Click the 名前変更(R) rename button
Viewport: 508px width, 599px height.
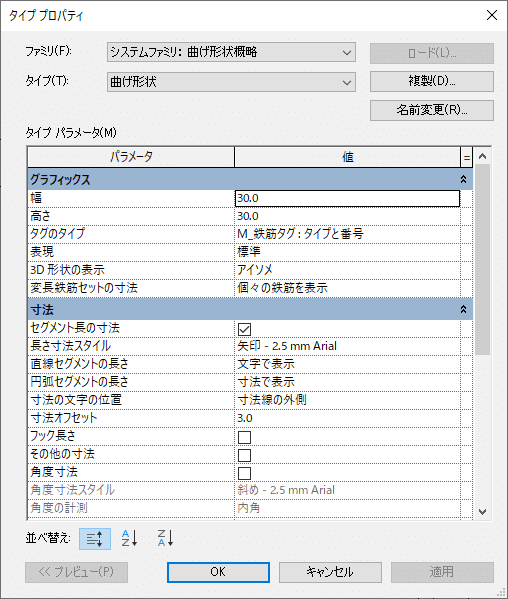tap(432, 110)
